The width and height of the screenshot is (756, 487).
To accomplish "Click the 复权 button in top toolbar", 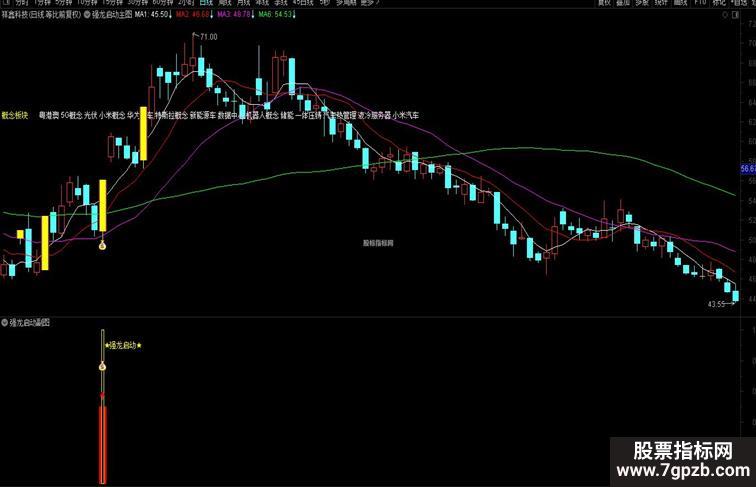I will 605,2.
